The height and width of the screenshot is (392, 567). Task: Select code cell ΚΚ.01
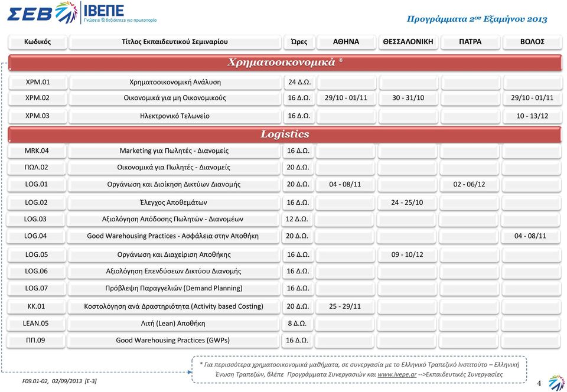pos(37,306)
